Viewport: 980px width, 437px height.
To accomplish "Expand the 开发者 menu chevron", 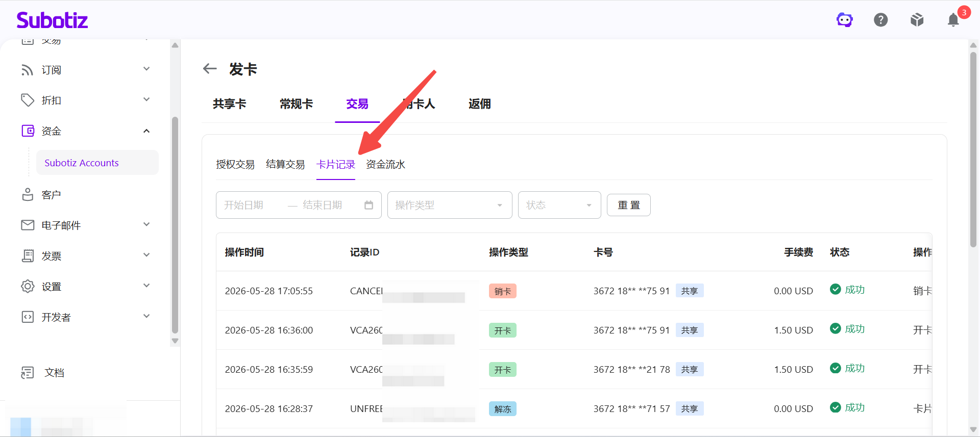I will 146,316.
